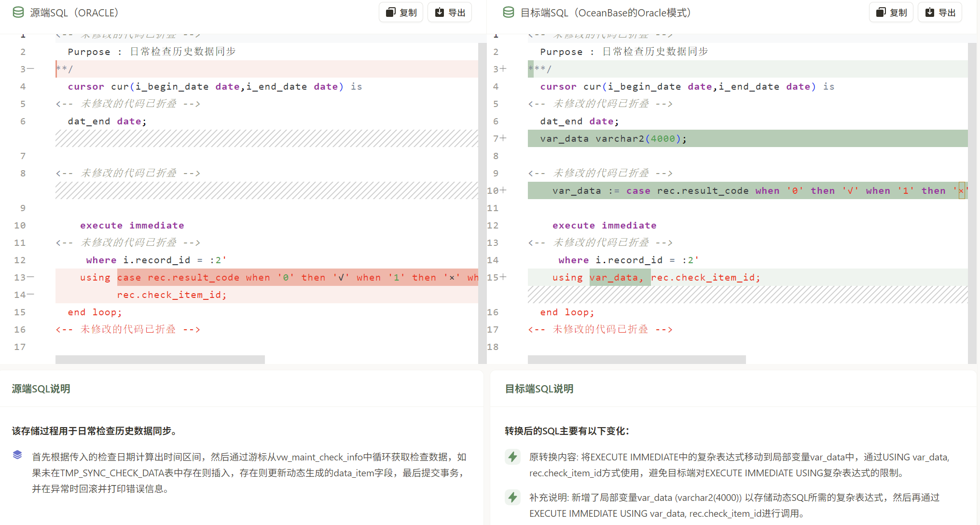Click 'var_data := case' line in the target editor

[747, 190]
